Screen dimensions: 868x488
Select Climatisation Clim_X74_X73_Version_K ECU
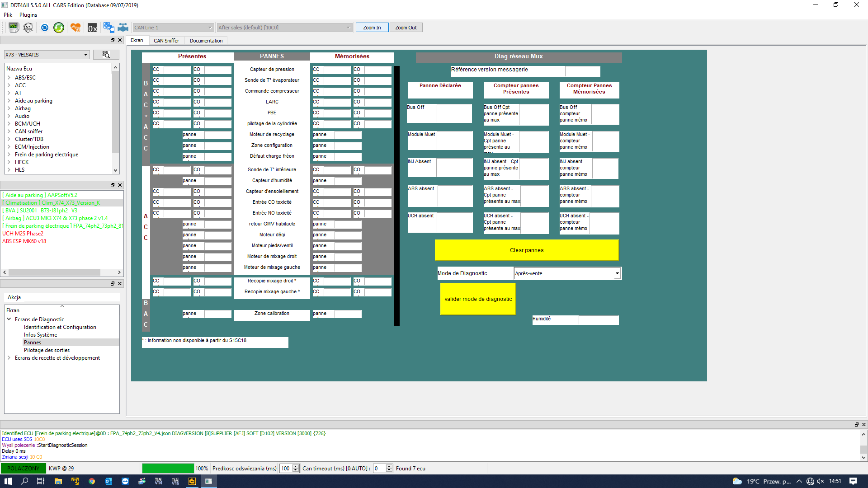pyautogui.click(x=52, y=203)
